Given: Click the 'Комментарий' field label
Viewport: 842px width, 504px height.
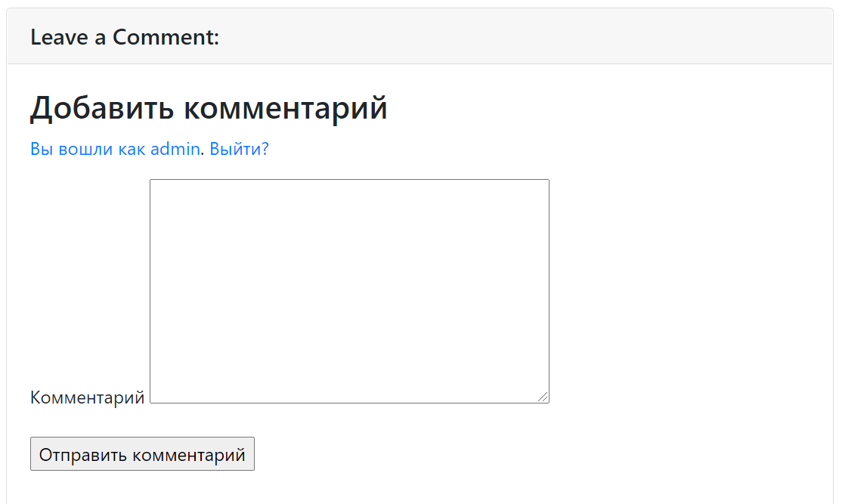Looking at the screenshot, I should tap(88, 397).
